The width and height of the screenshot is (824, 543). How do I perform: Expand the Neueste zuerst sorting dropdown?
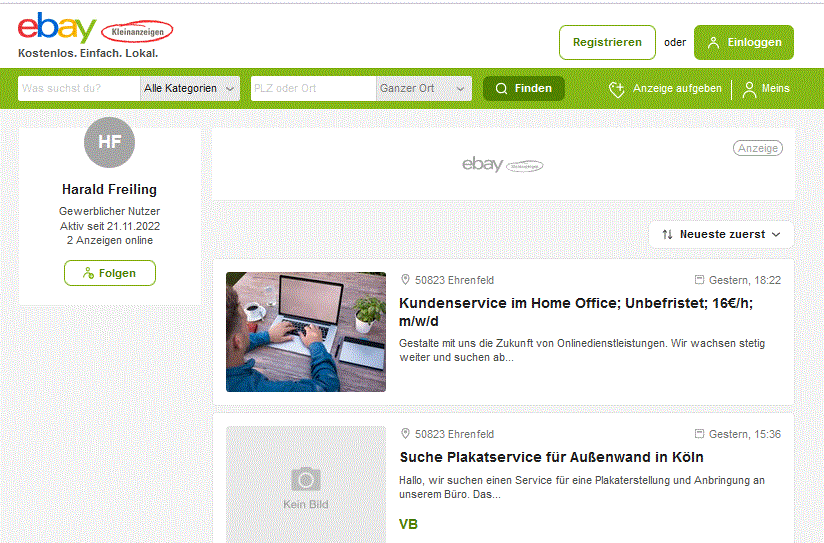(721, 234)
